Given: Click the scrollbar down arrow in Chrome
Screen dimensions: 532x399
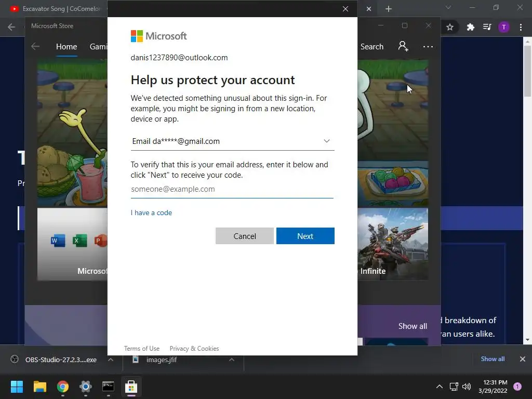Looking at the screenshot, I should [527, 340].
